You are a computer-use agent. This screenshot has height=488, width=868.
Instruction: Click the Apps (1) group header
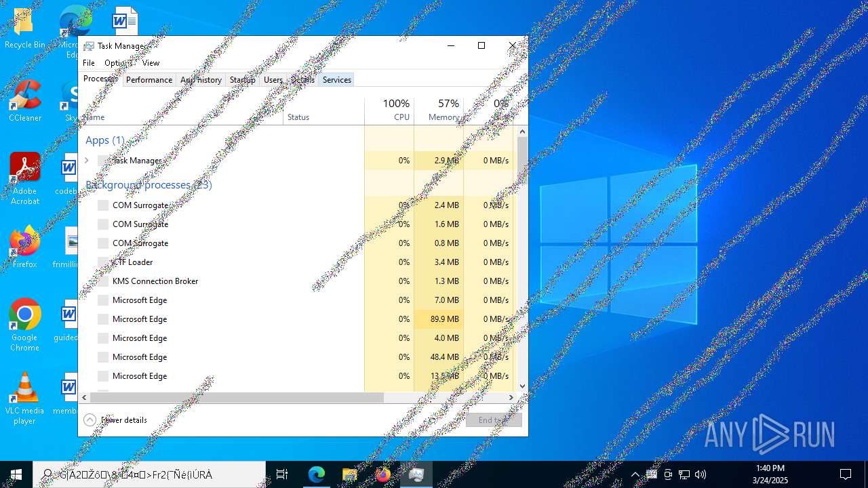[105, 140]
